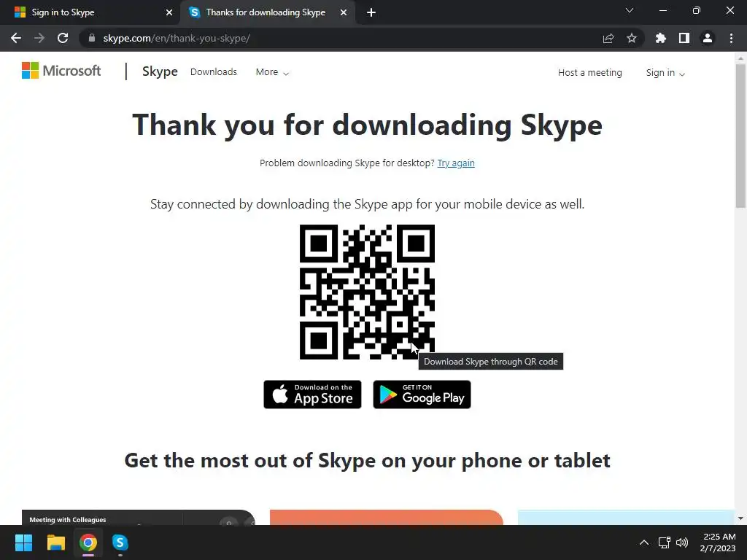Open Chrome extensions puzzle icon
The width and height of the screenshot is (747, 560).
tap(661, 38)
